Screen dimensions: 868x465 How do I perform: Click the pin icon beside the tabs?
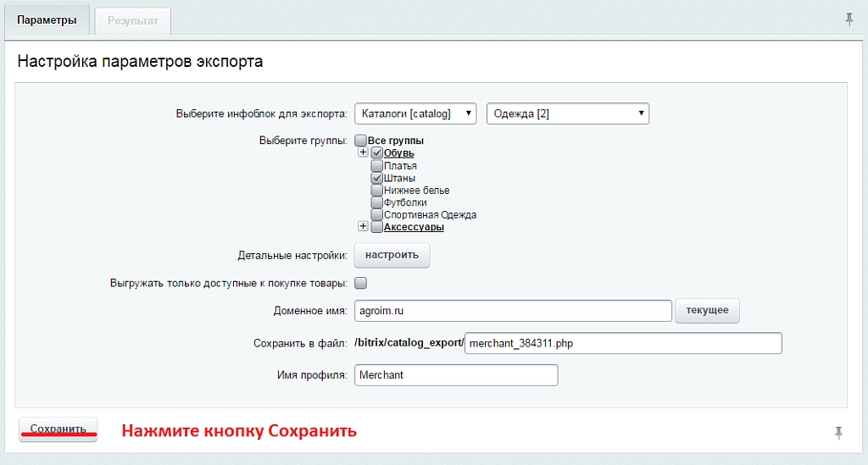tap(849, 19)
